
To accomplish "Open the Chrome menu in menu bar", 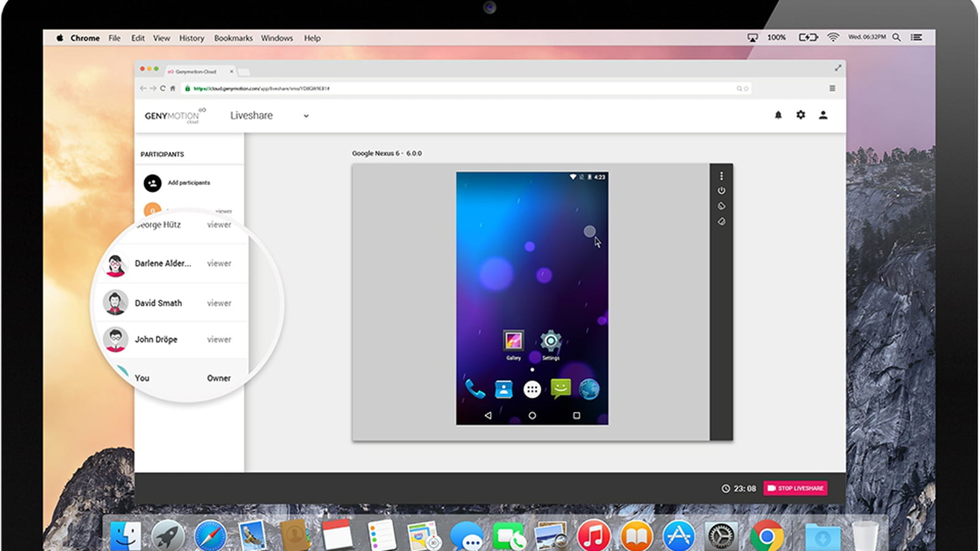I will [85, 38].
